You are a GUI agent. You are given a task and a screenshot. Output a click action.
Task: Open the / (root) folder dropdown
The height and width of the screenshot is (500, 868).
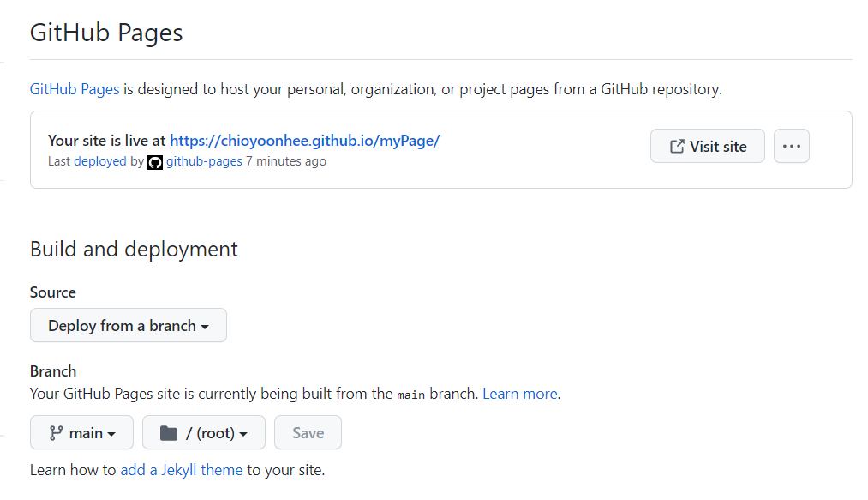[204, 432]
